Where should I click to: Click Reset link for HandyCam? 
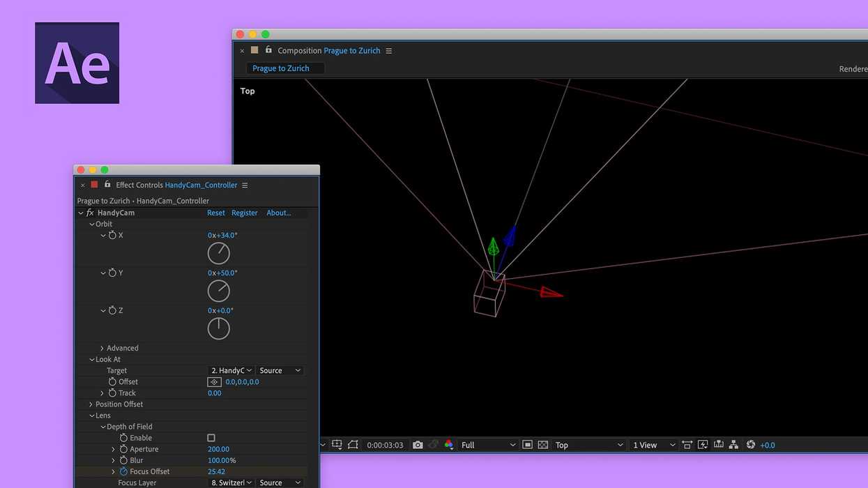[x=216, y=213]
